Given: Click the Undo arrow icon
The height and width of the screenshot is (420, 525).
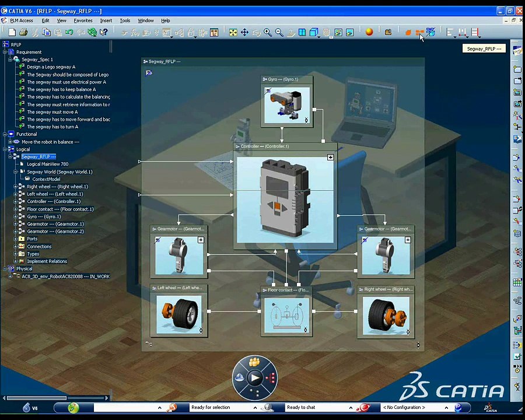Looking at the screenshot, I should (69, 32).
